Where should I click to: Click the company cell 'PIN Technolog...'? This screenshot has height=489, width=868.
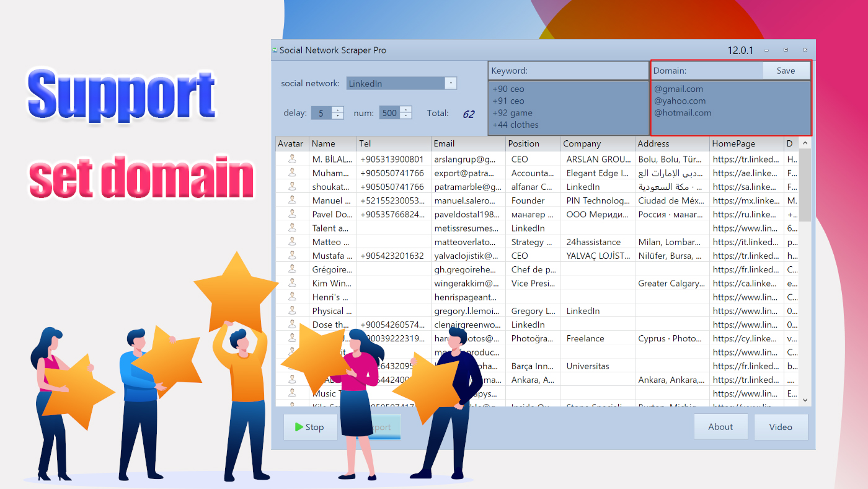tap(598, 200)
